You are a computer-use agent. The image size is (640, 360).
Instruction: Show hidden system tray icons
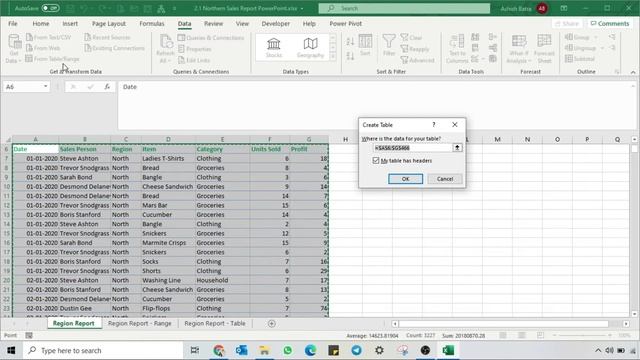tap(598, 351)
